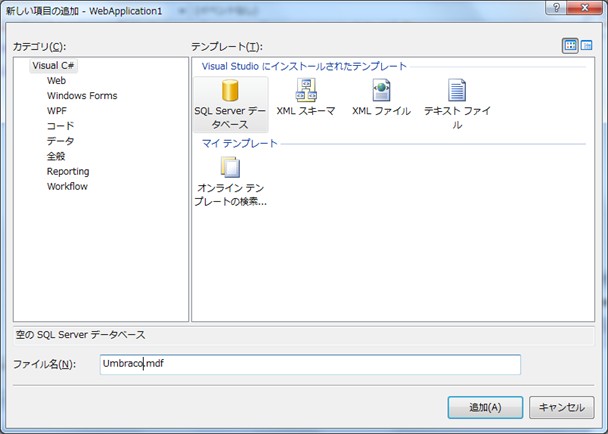Click the ファイル名 input field
The height and width of the screenshot is (434, 608).
310,365
